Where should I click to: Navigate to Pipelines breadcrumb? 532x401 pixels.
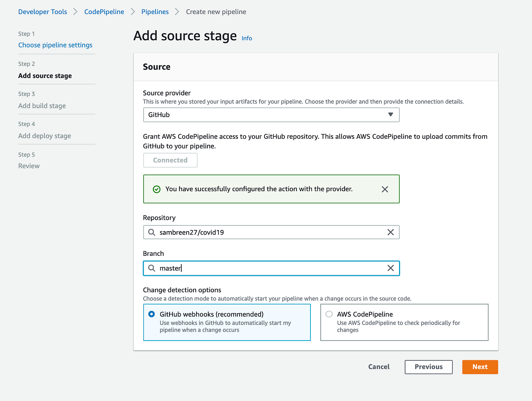155,12
